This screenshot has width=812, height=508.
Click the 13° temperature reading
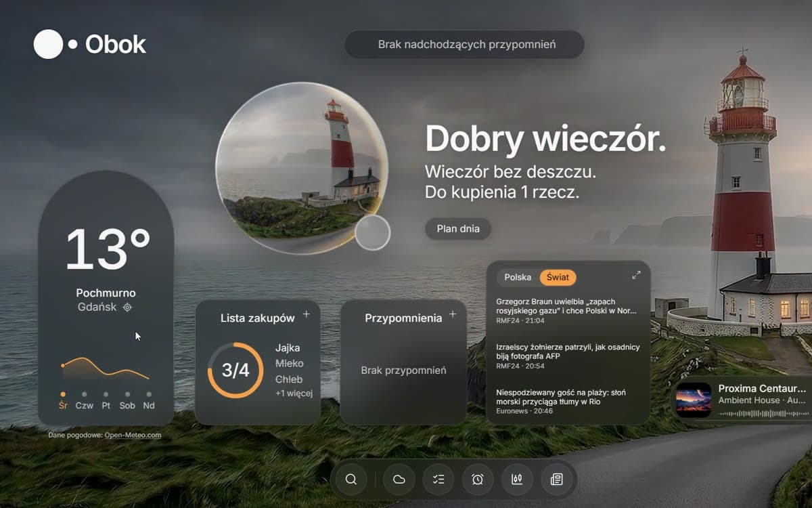click(x=107, y=250)
